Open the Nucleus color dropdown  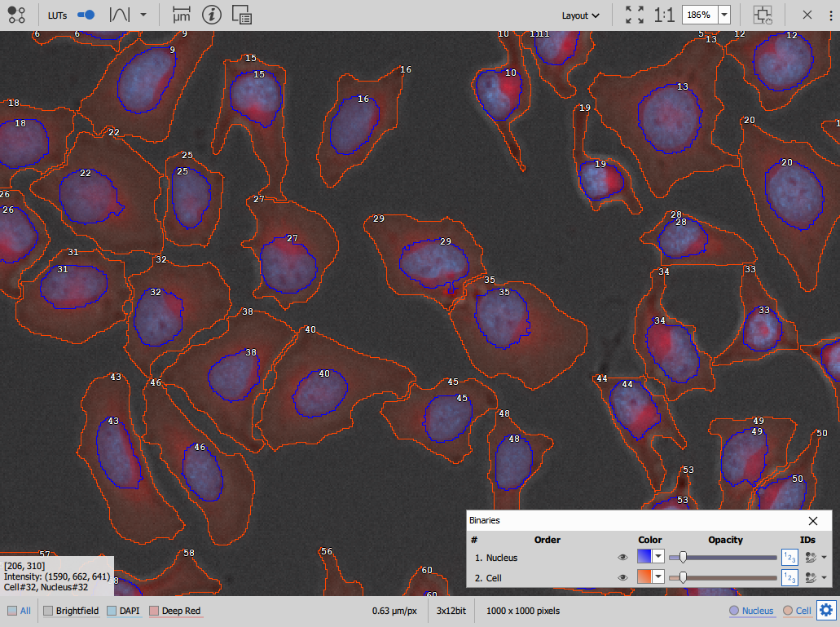coord(658,558)
